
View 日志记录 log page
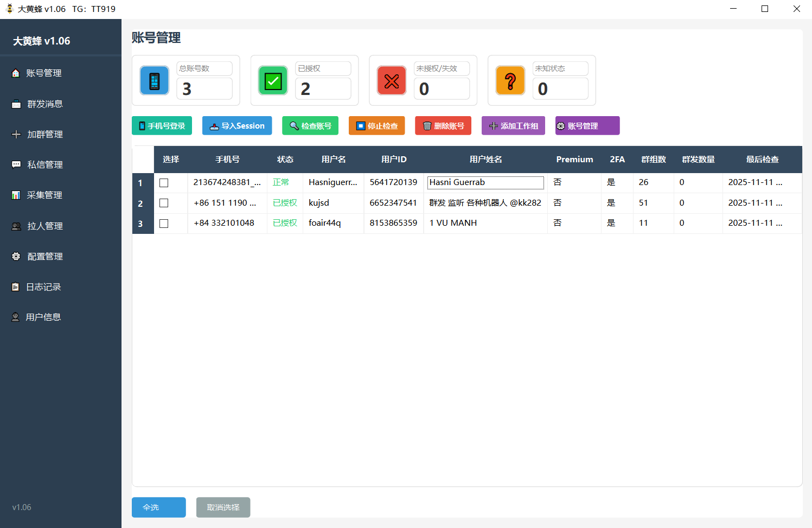43,287
